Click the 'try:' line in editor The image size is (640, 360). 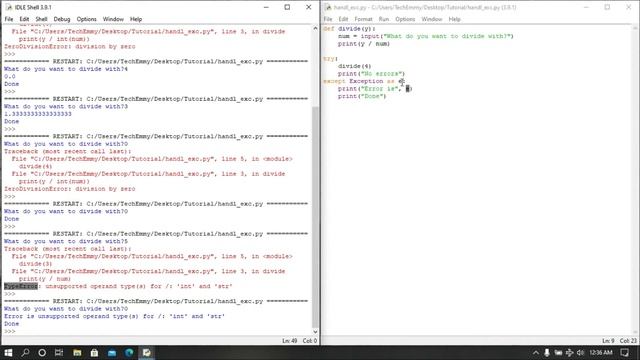331,59
